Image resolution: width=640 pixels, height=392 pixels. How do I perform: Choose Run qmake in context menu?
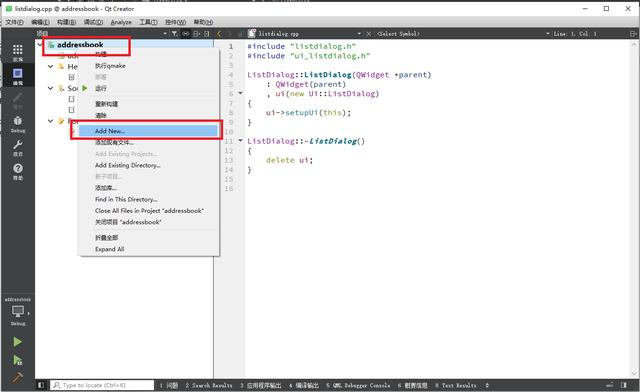point(148,65)
